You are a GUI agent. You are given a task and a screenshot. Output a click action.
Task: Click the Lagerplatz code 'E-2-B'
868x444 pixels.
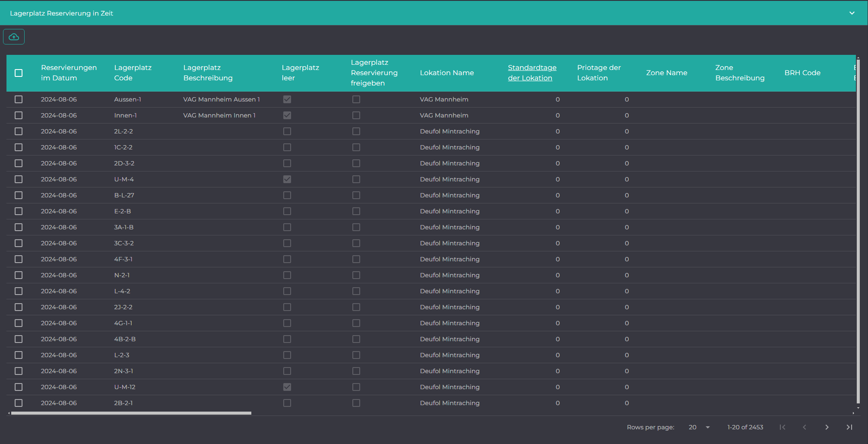pos(123,211)
